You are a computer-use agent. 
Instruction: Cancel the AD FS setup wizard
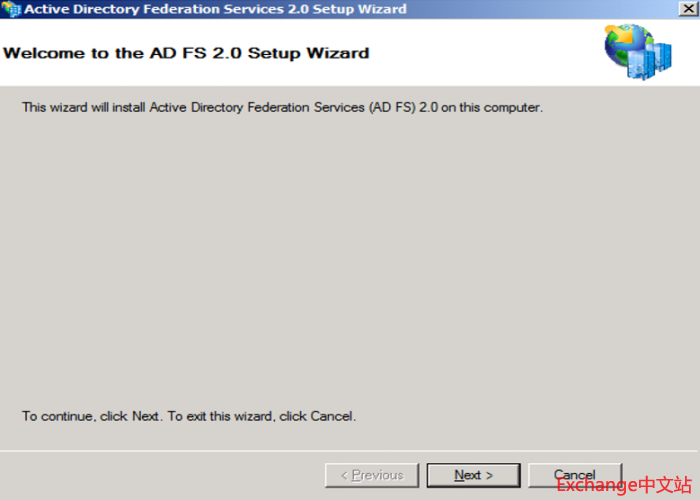(574, 474)
